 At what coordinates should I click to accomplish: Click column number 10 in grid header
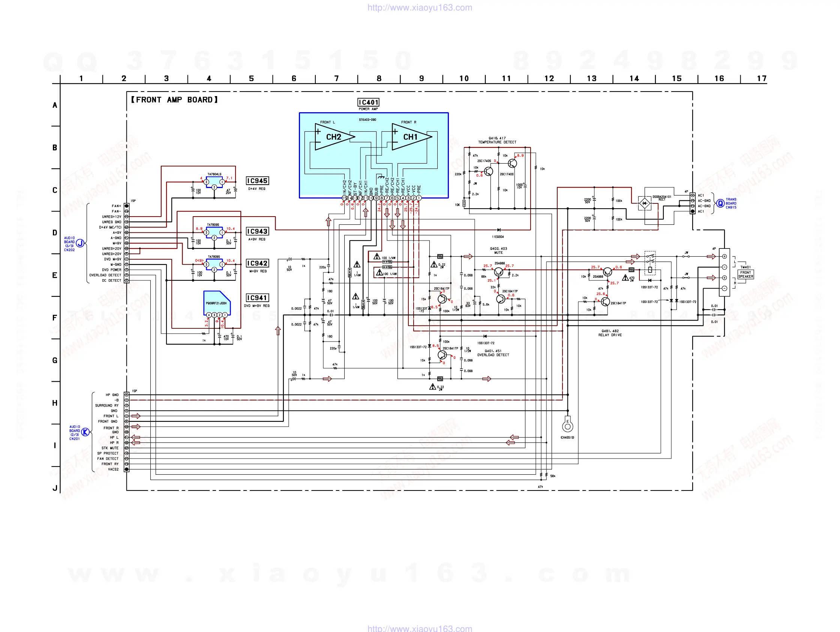pyautogui.click(x=463, y=79)
